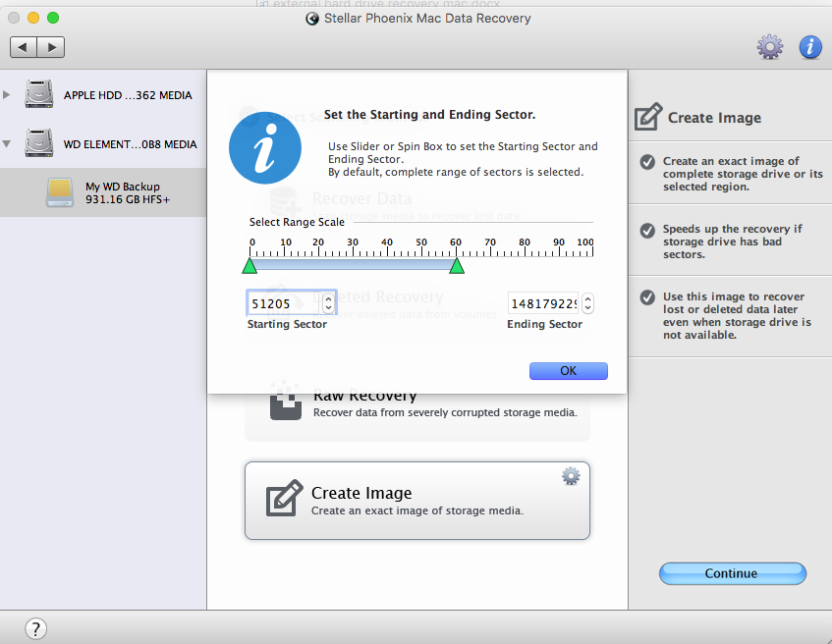This screenshot has width=832, height=644.
Task: Open the Create Image option card
Action: [417, 501]
